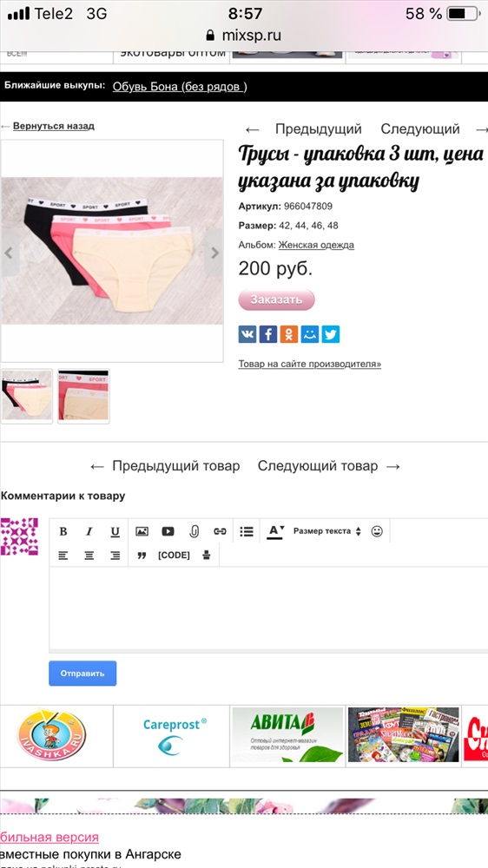Attach file with paperclip icon
488x868 pixels.
point(194,531)
